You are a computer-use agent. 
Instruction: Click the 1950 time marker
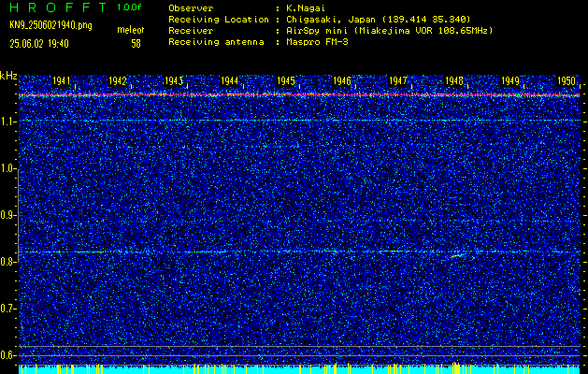point(566,81)
